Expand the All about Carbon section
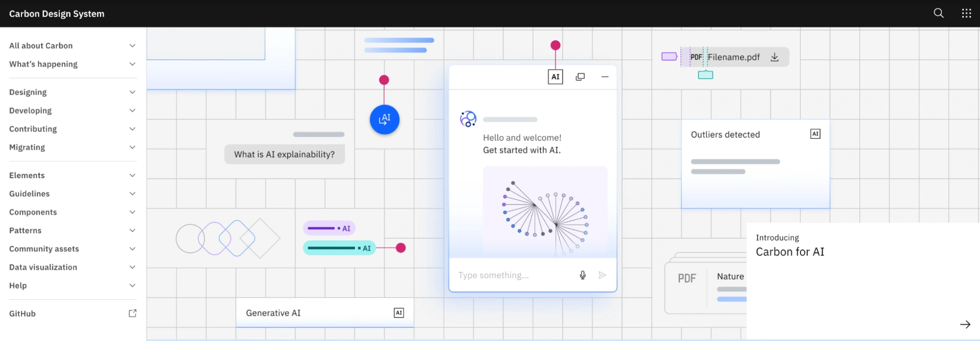980x341 pixels. coord(73,46)
